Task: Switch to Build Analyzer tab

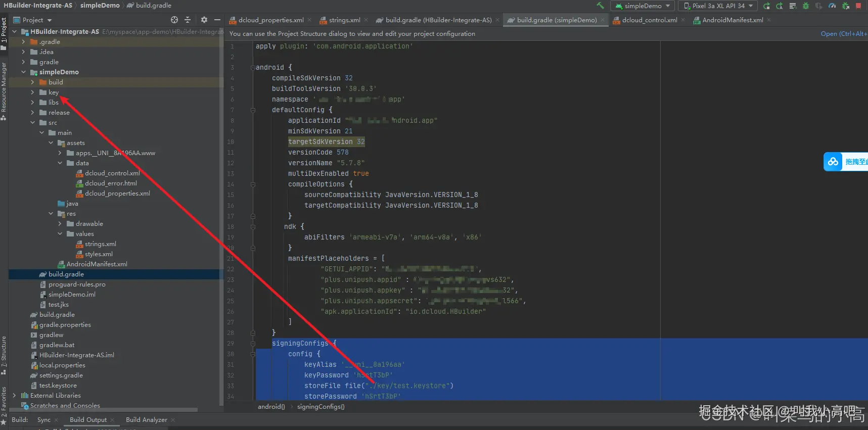Action: (x=146, y=420)
